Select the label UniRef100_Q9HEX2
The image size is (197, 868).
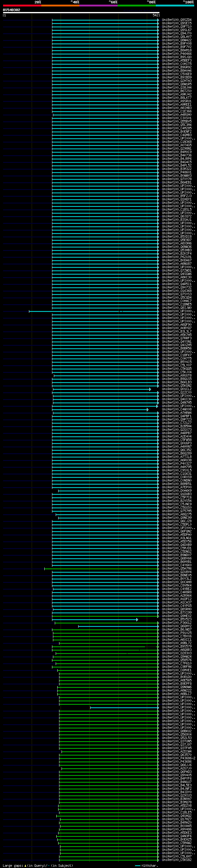coord(177,616)
